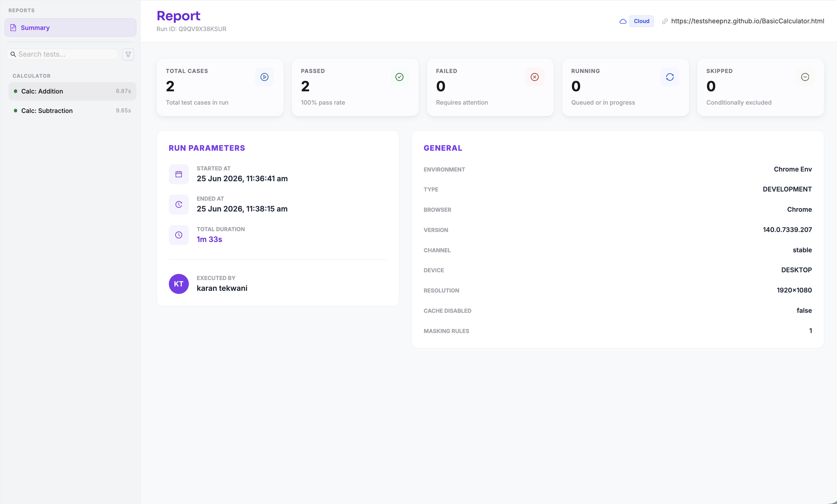This screenshot has height=504, width=837.
Task: Click the cloud icon in header
Action: 623,21
